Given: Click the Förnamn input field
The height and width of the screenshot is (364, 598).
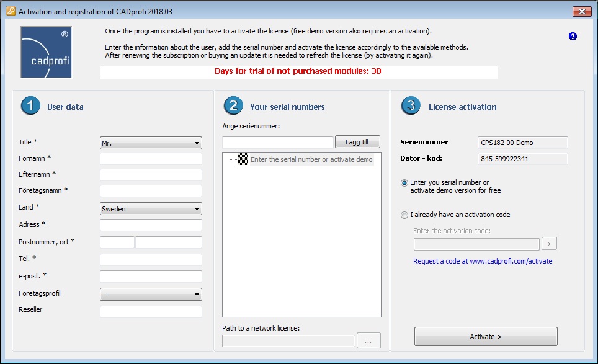Looking at the screenshot, I should click(x=151, y=159).
